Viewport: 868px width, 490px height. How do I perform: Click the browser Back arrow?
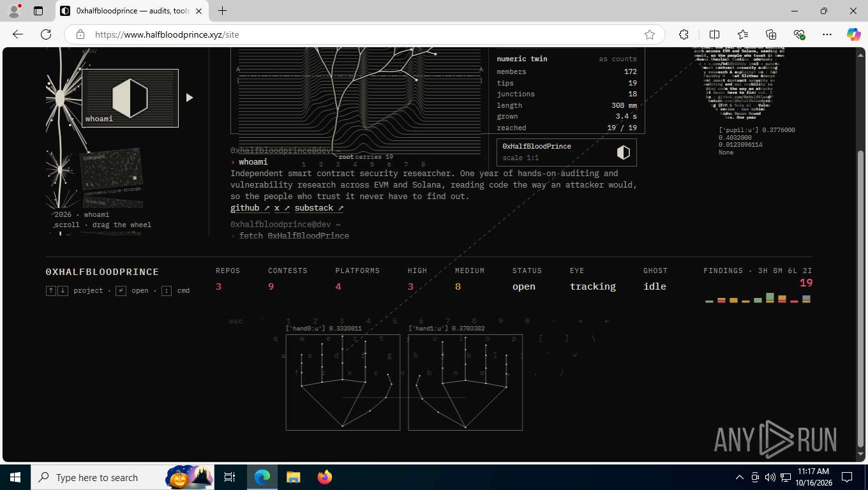click(18, 34)
